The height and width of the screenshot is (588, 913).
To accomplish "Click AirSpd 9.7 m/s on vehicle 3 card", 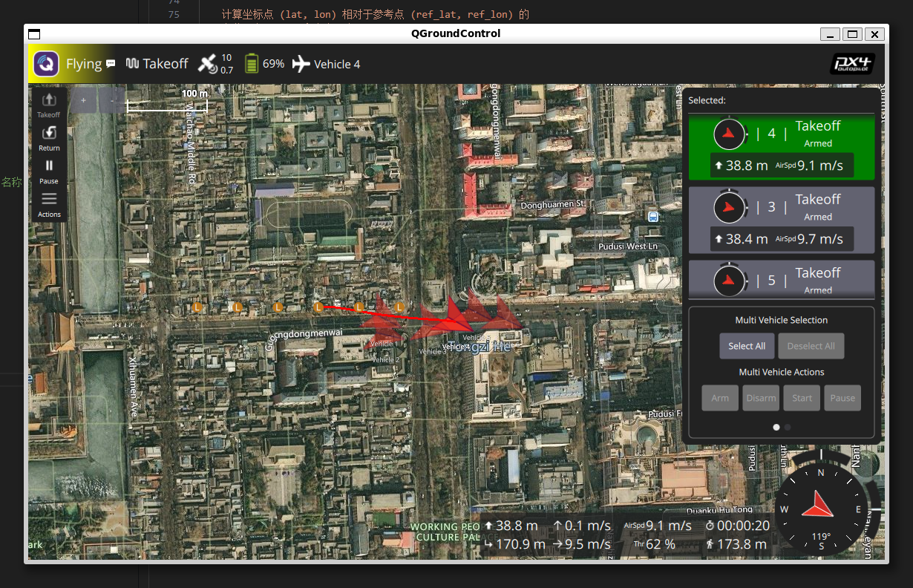I will point(809,239).
